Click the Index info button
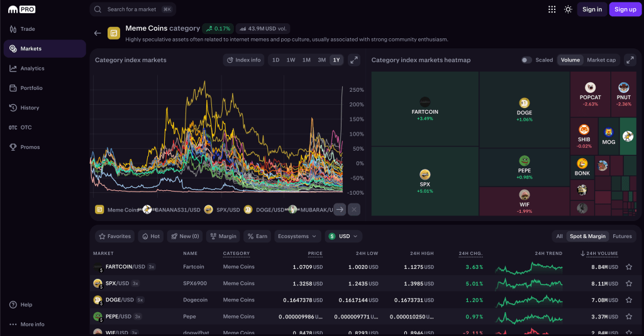This screenshot has width=644, height=336. 243,60
